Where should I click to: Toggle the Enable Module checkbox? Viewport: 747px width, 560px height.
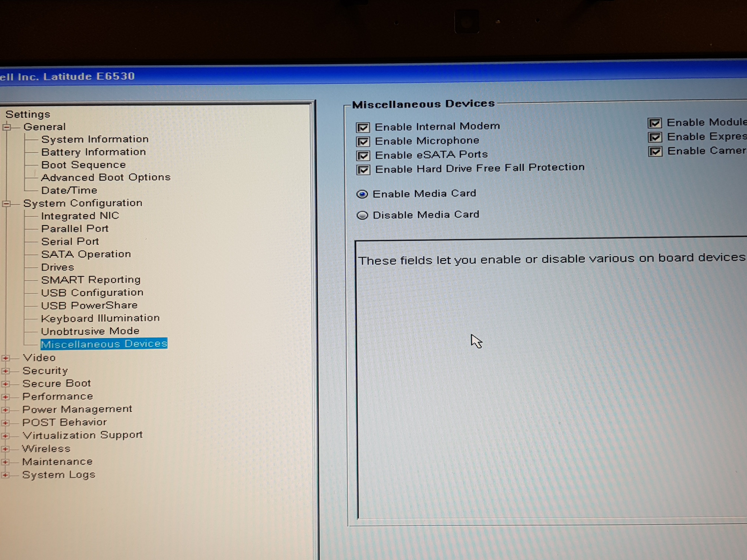point(655,123)
